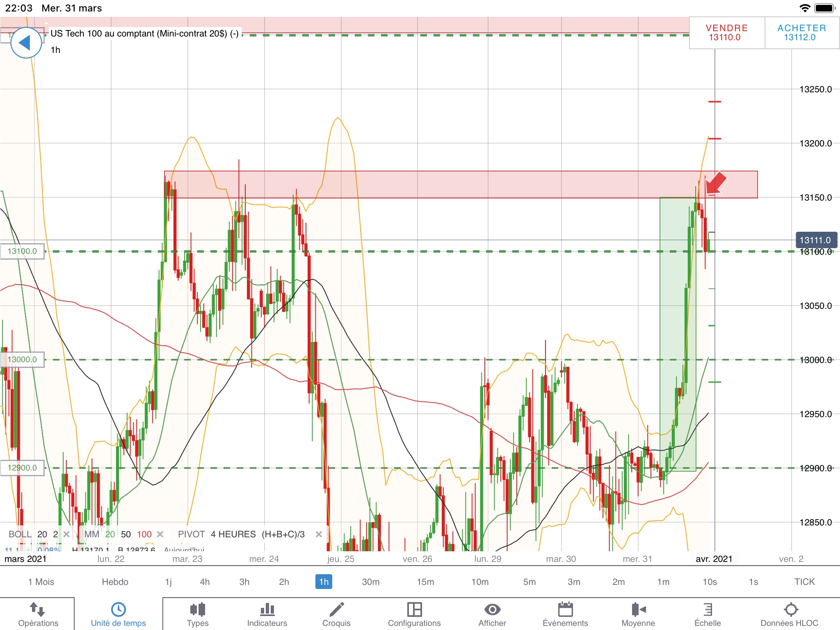
Task: Remove the MM 20 50 100 indicator
Action: pyautogui.click(x=160, y=534)
